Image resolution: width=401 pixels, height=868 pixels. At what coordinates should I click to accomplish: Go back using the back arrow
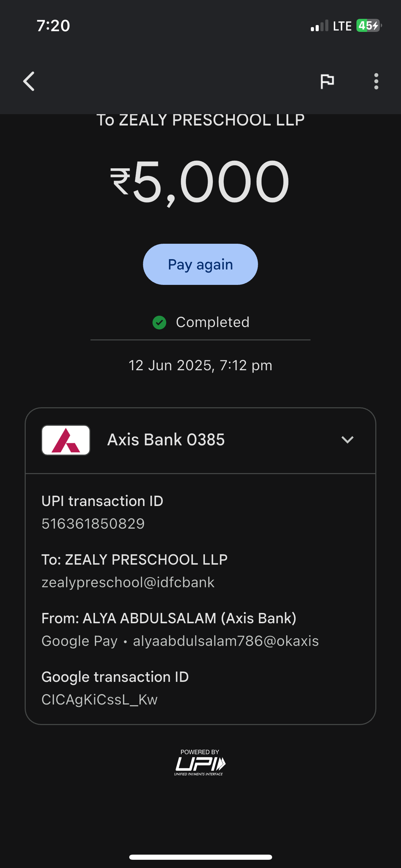(x=29, y=81)
